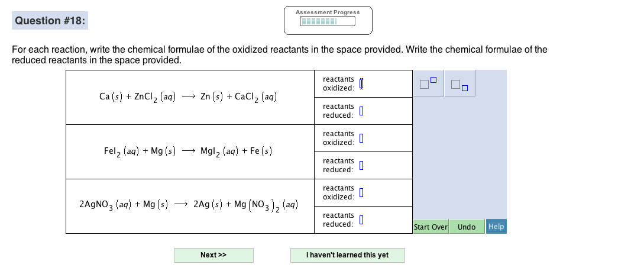The image size is (644, 274).
Task: Click reduced reactants box for Ca + ZnCl2 reaction
Action: [x=361, y=111]
